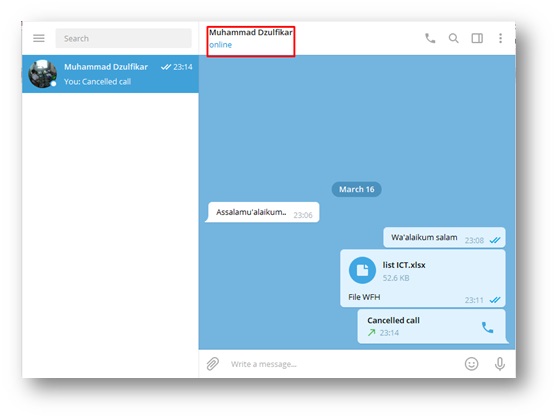The image size is (558, 420).
Task: Search in this chat via magnifier icon
Action: pyautogui.click(x=453, y=38)
